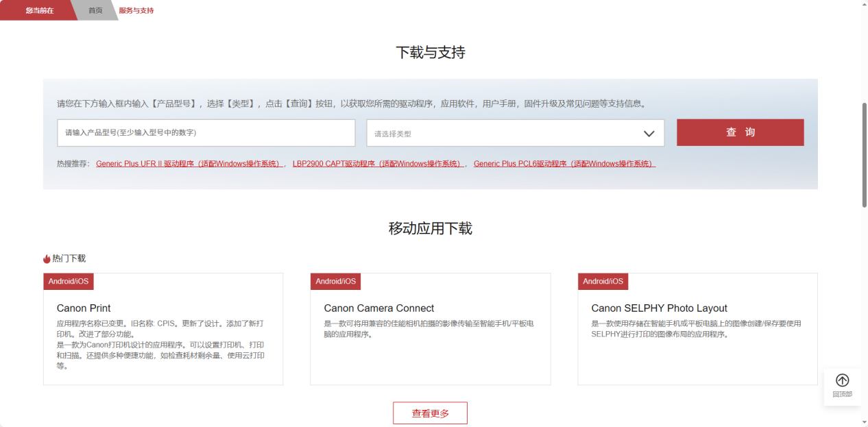
Task: Click the Android/iOS badge on Canon Print card
Action: coord(68,282)
